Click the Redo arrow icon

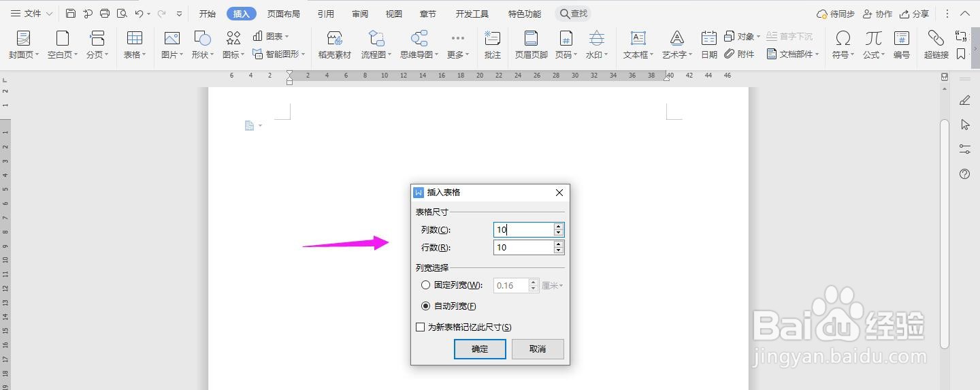(x=161, y=14)
